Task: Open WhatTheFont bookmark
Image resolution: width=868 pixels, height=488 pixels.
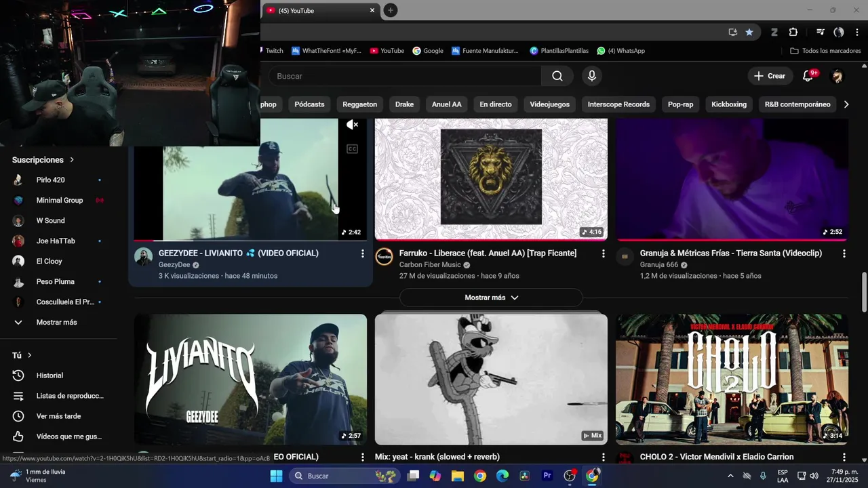Action: 327,51
